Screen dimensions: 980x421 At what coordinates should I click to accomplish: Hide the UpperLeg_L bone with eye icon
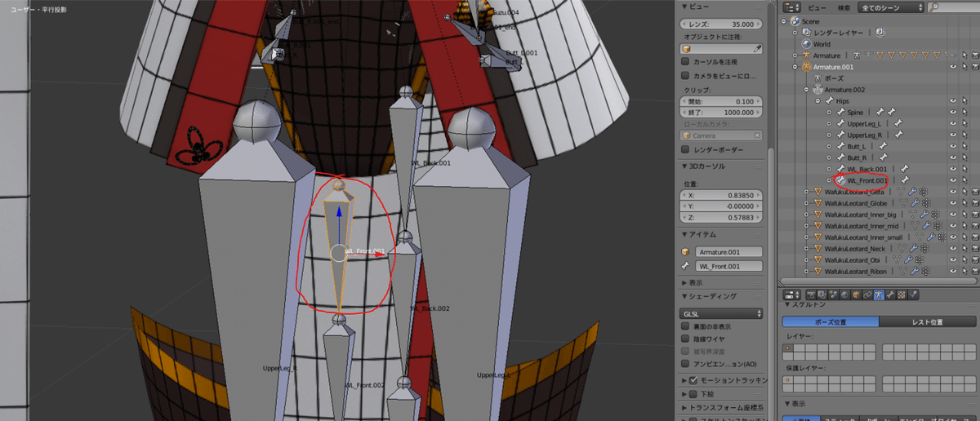click(953, 123)
